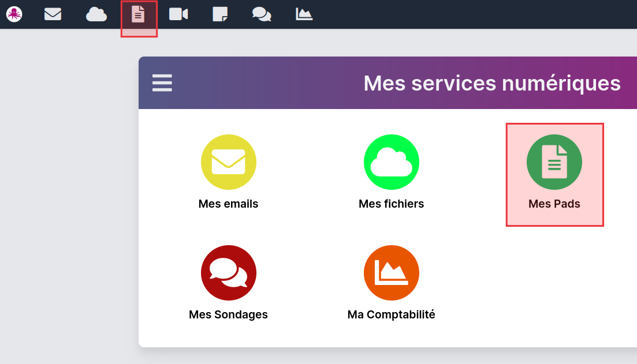Click the octopus logo in the top bar
The image size is (637, 364).
(x=14, y=14)
